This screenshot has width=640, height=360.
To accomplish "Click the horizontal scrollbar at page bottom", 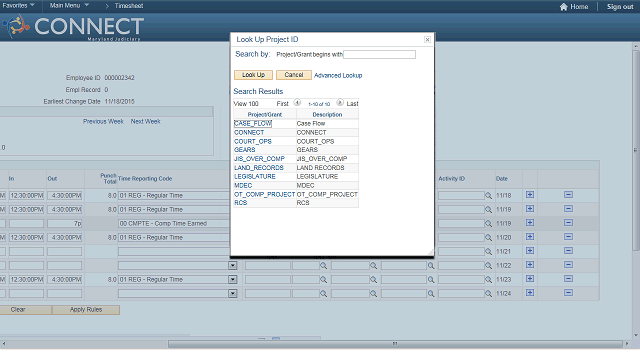I will click(x=395, y=344).
